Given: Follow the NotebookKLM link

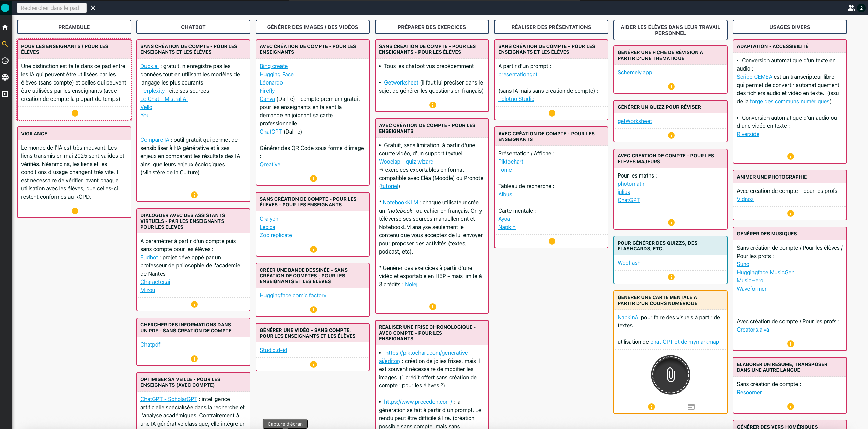Looking at the screenshot, I should (x=400, y=202).
